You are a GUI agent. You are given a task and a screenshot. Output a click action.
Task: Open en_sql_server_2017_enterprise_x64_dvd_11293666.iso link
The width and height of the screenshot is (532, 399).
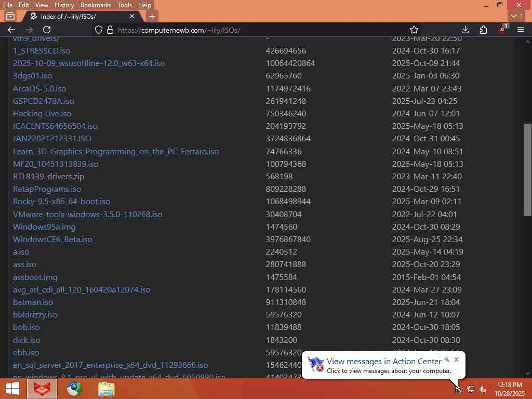point(110,365)
